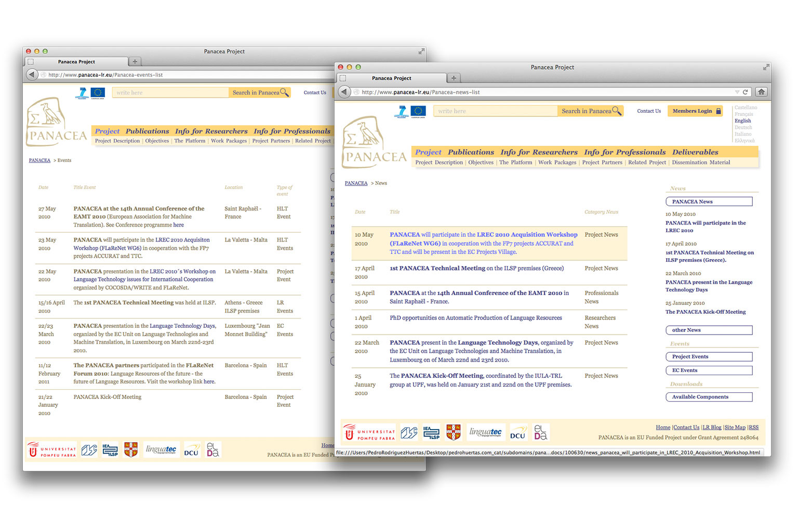The height and width of the screenshot is (532, 798).
Task: Open the Available Components sidebar button
Action: pos(709,397)
